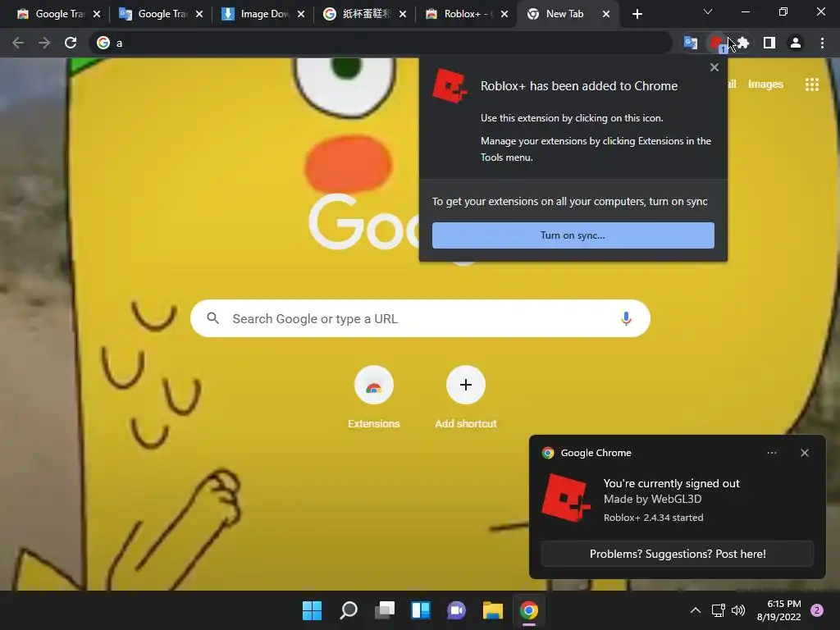Go back with the back arrow
The height and width of the screenshot is (630, 840).
coord(18,43)
